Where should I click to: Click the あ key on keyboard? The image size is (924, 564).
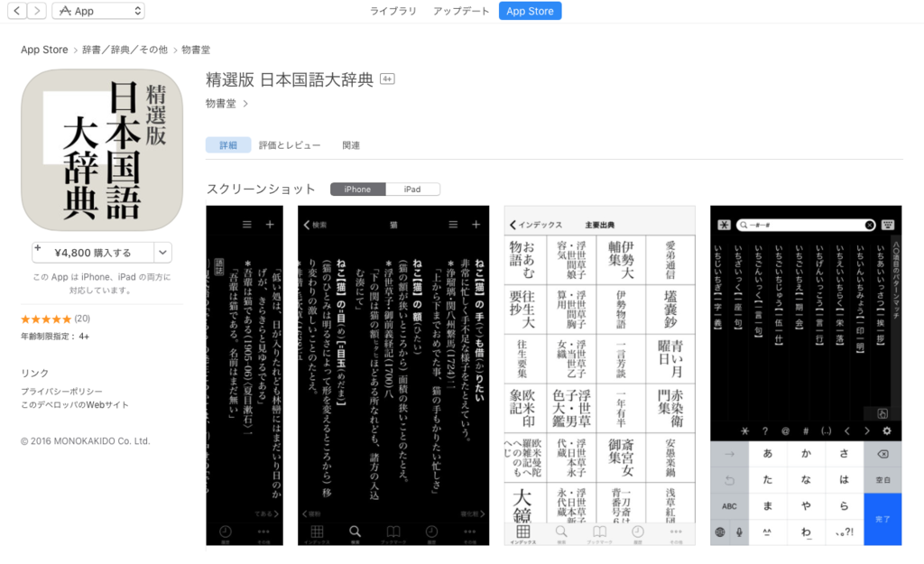768,454
